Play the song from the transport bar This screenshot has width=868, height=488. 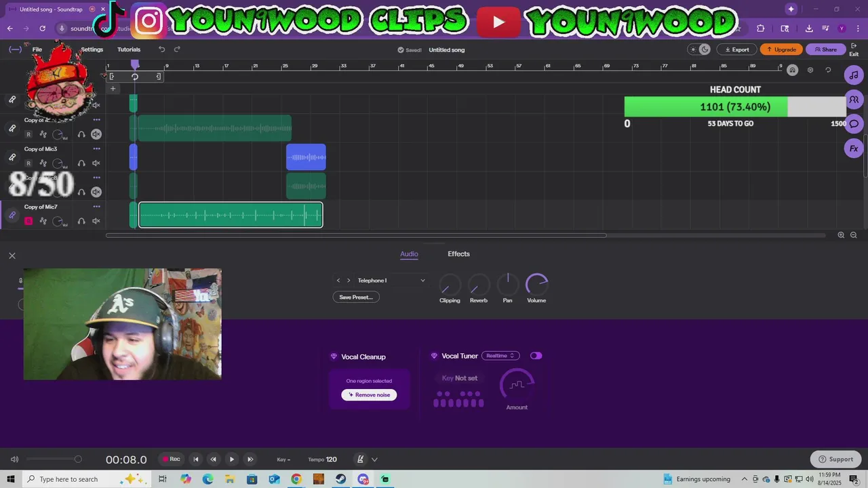click(231, 460)
